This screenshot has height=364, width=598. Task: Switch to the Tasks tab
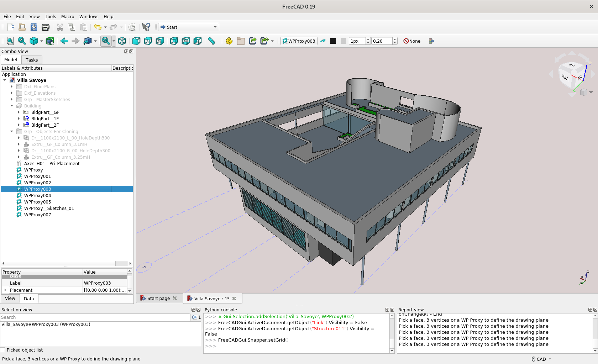[32, 60]
